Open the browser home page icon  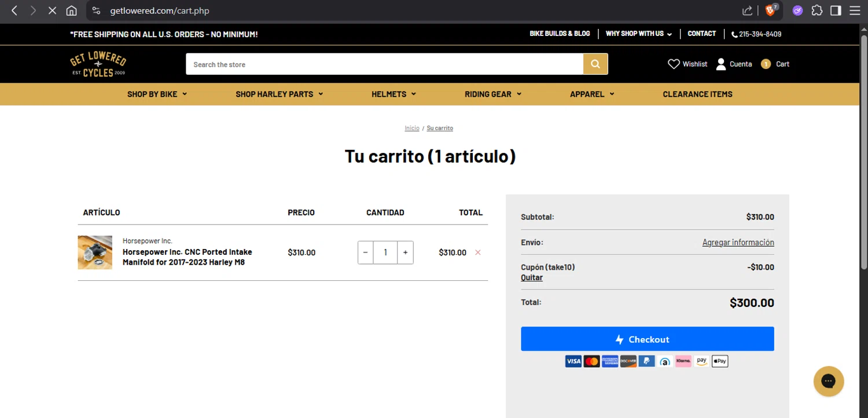[71, 10]
